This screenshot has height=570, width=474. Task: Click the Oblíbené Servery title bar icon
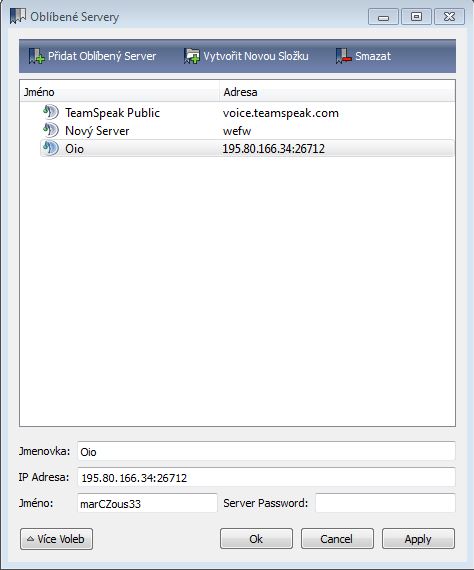pyautogui.click(x=18, y=16)
